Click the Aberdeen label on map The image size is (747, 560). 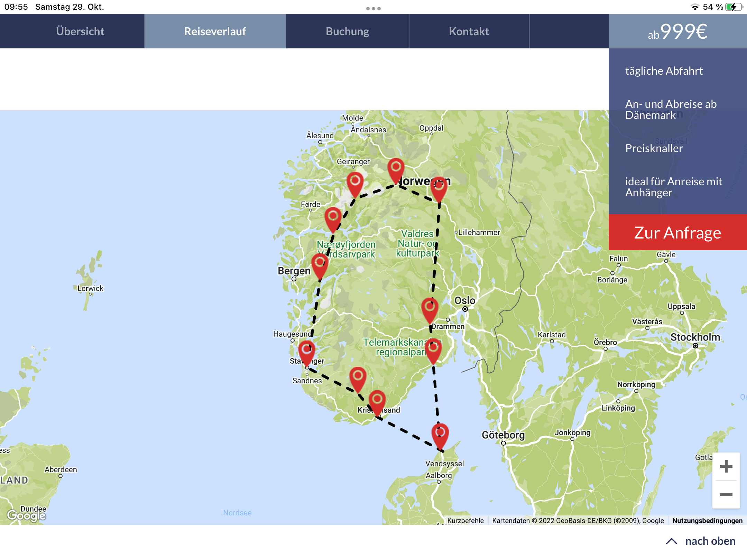(61, 469)
